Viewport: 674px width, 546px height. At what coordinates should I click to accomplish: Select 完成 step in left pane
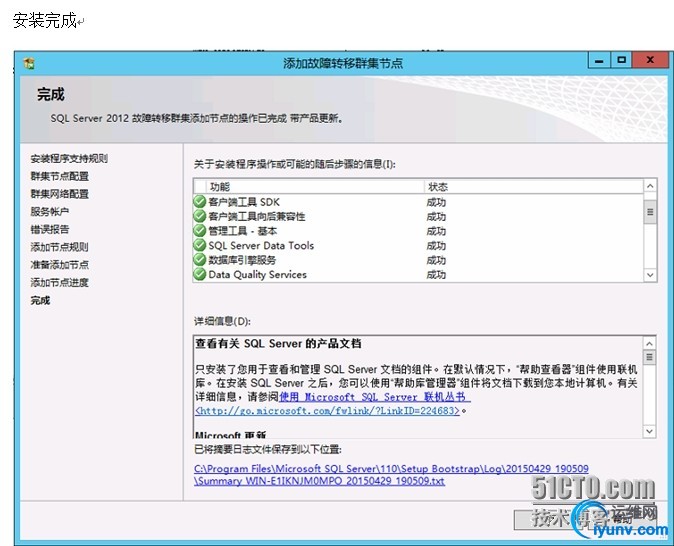[x=40, y=300]
